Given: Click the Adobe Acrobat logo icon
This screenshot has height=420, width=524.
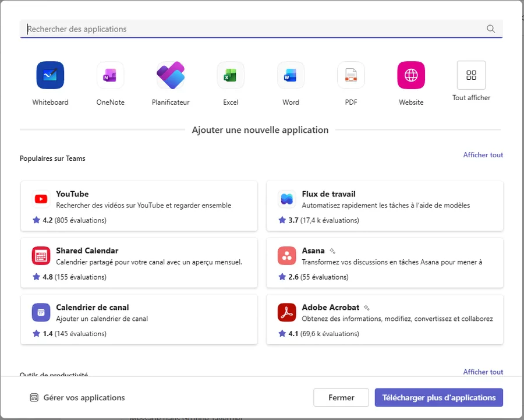Looking at the screenshot, I should (286, 312).
